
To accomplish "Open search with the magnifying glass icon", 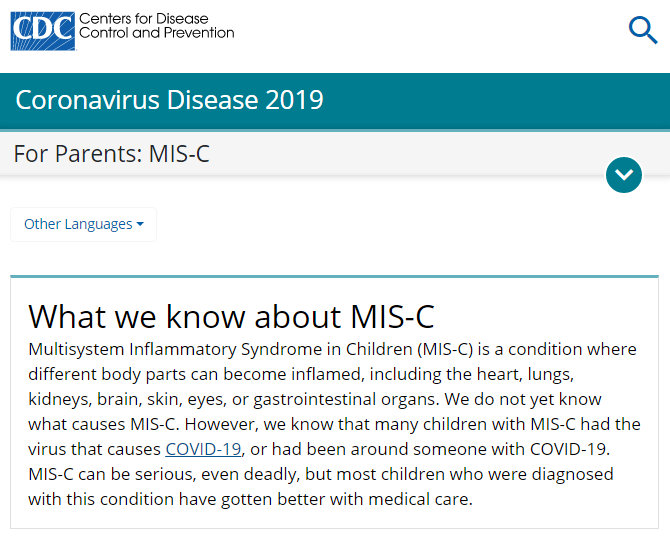I will (x=642, y=31).
